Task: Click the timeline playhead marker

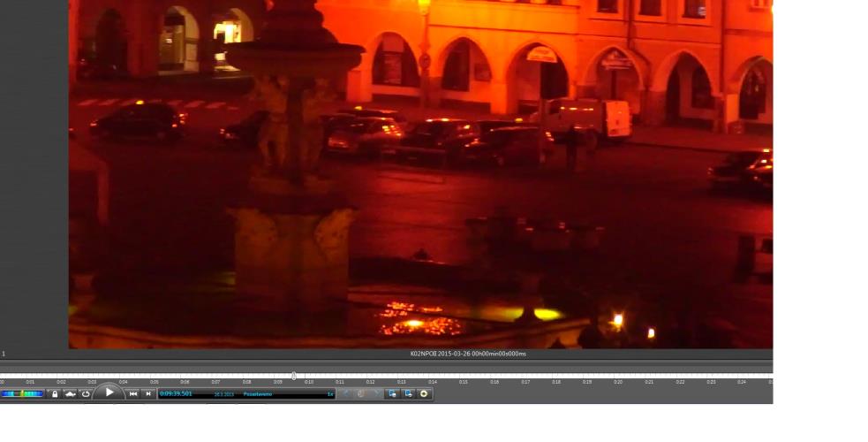Action: coord(294,376)
